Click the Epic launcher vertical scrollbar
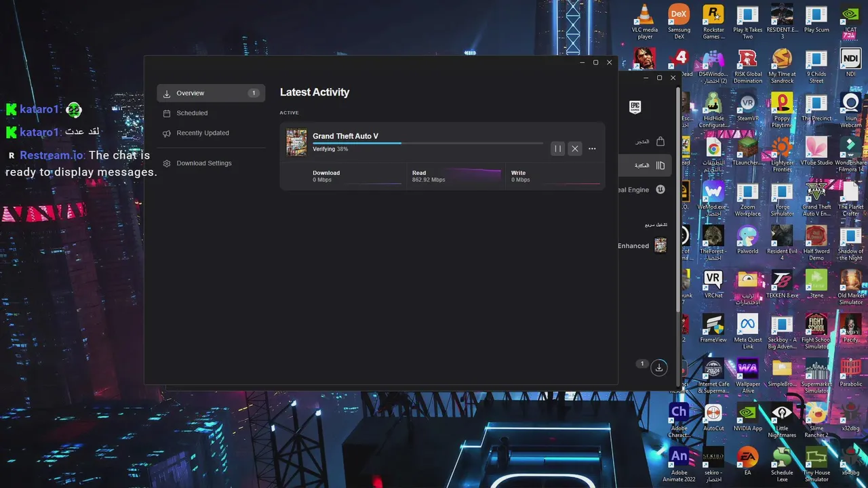The height and width of the screenshot is (488, 868). [677, 200]
